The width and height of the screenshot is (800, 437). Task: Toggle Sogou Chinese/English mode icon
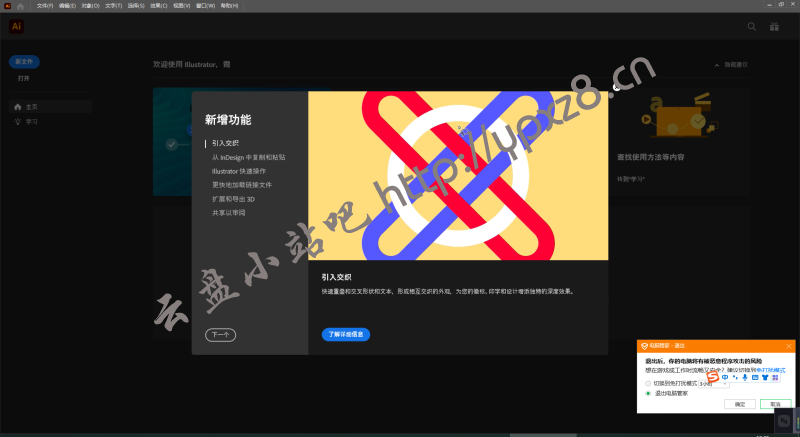tap(725, 377)
